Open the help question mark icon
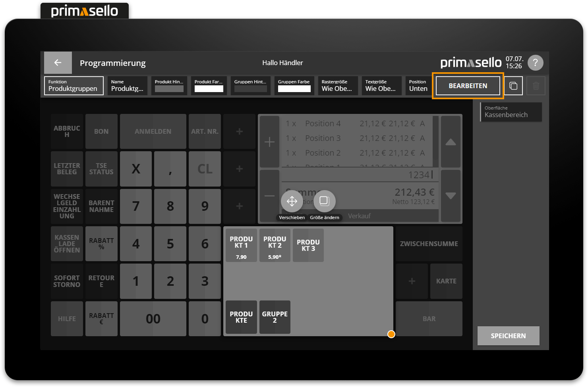The image size is (588, 387). (x=535, y=63)
